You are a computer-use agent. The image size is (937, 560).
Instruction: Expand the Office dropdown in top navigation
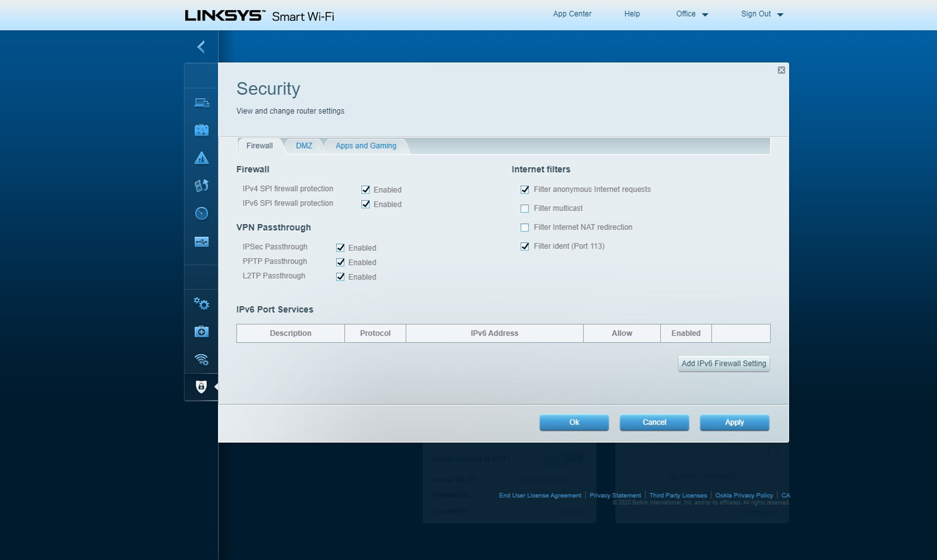click(x=692, y=13)
